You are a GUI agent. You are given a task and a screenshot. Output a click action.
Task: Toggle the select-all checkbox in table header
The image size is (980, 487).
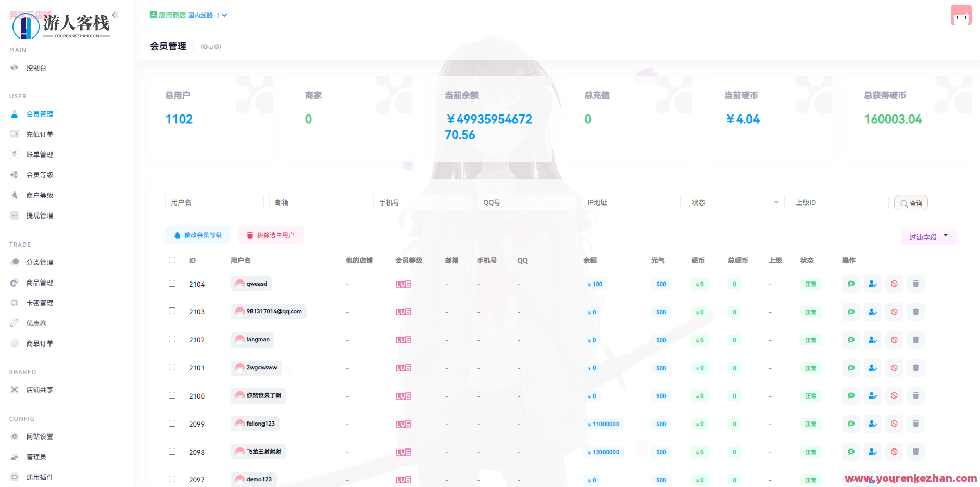point(172,260)
